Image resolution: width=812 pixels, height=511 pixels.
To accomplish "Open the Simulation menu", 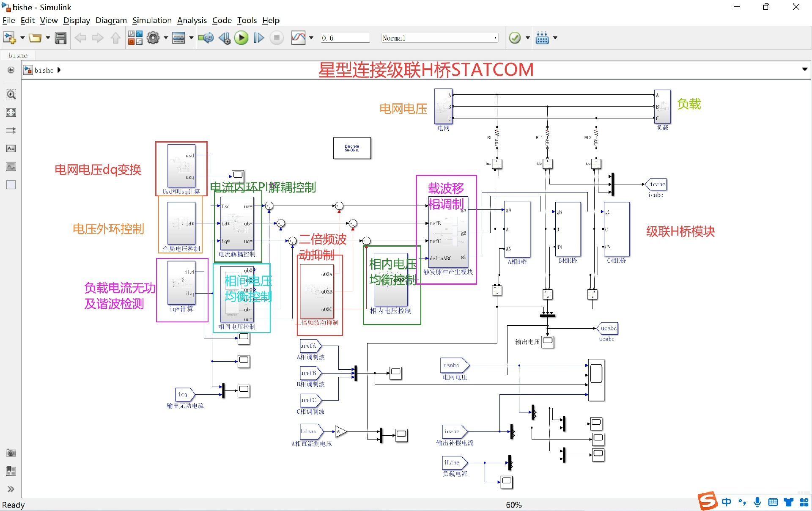I will (152, 20).
